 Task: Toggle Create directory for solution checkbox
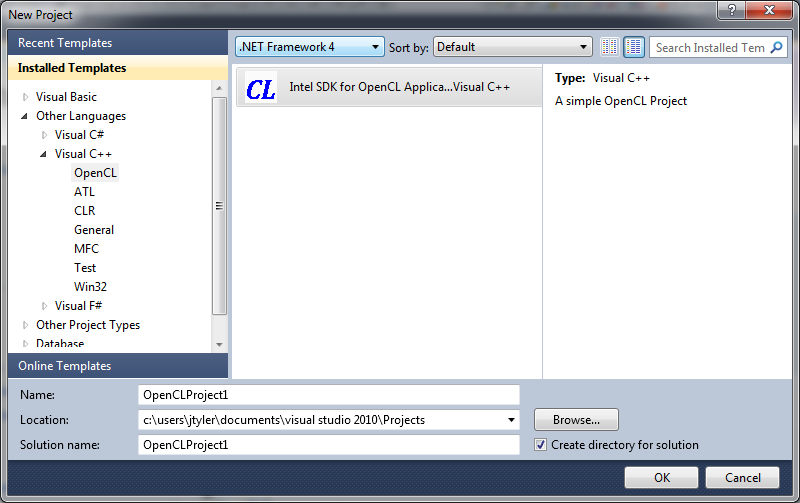click(540, 445)
